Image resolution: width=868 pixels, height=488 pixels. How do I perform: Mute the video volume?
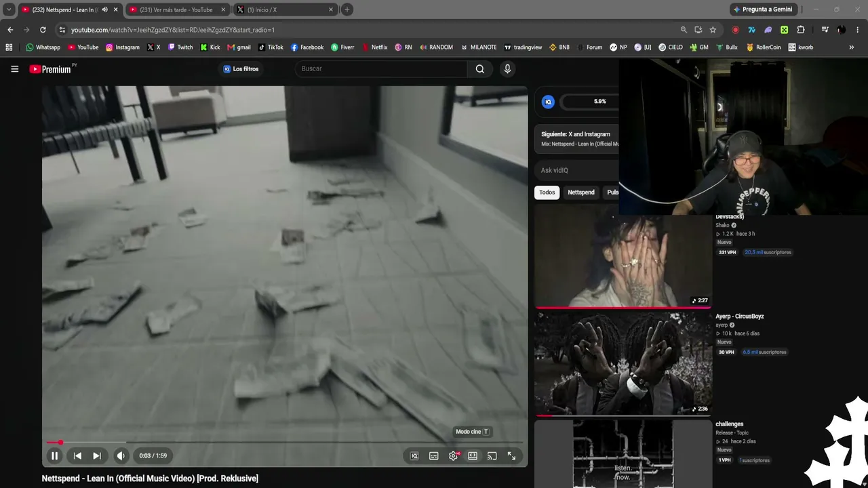121,456
